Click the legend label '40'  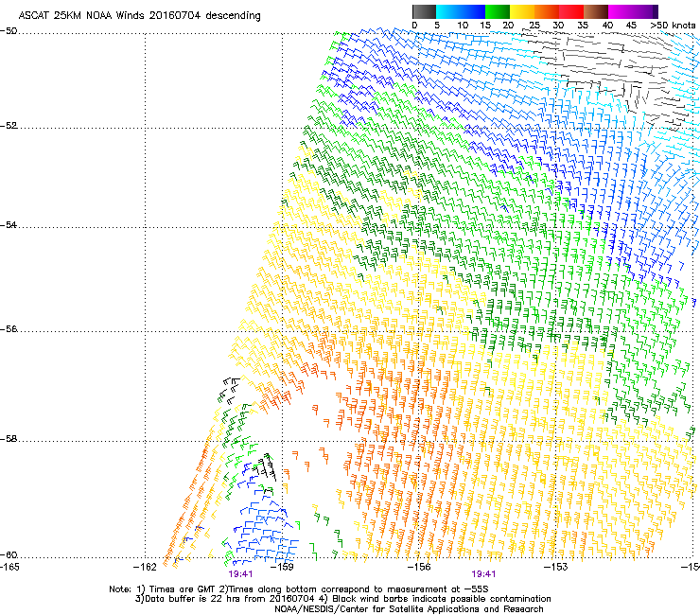click(x=607, y=26)
